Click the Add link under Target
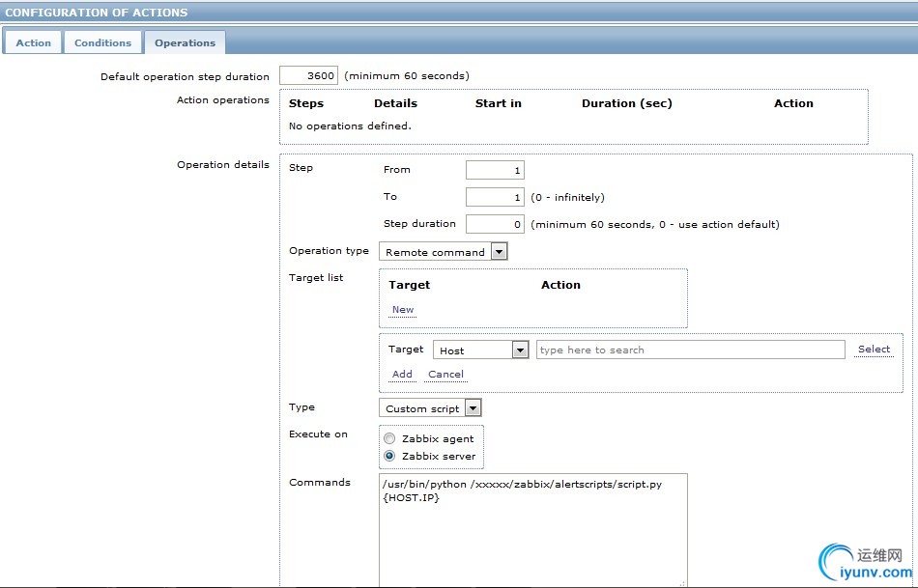 [x=402, y=375]
